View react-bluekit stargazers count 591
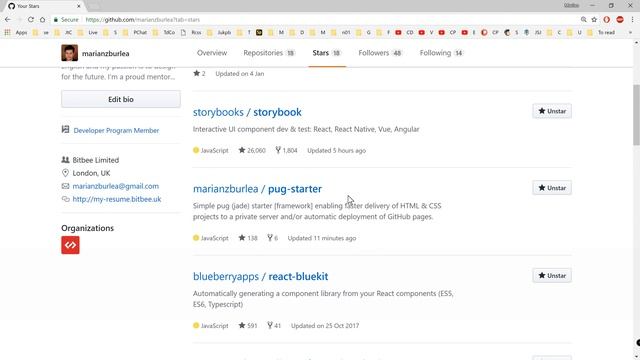The image size is (640, 360). pyautogui.click(x=248, y=326)
